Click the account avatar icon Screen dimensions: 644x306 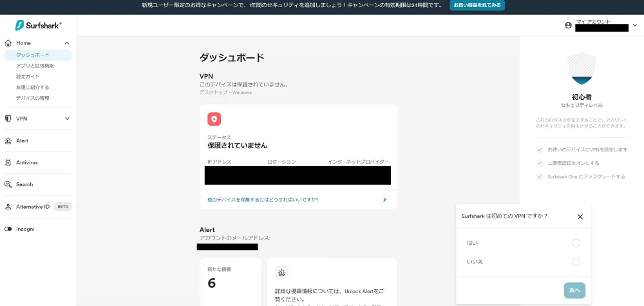[569, 26]
